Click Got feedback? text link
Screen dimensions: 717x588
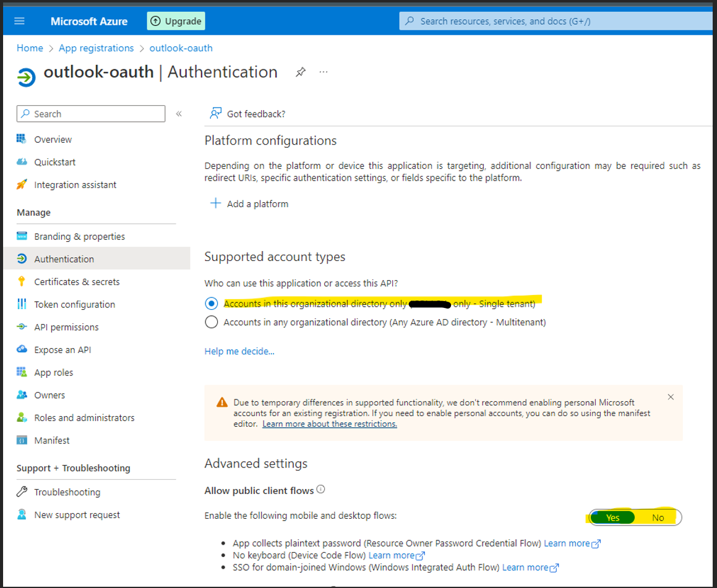click(x=256, y=114)
